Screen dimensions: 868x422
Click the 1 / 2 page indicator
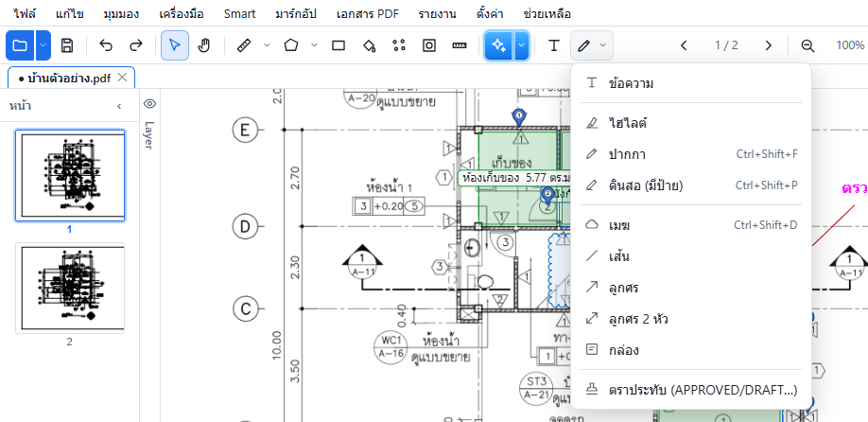[726, 45]
